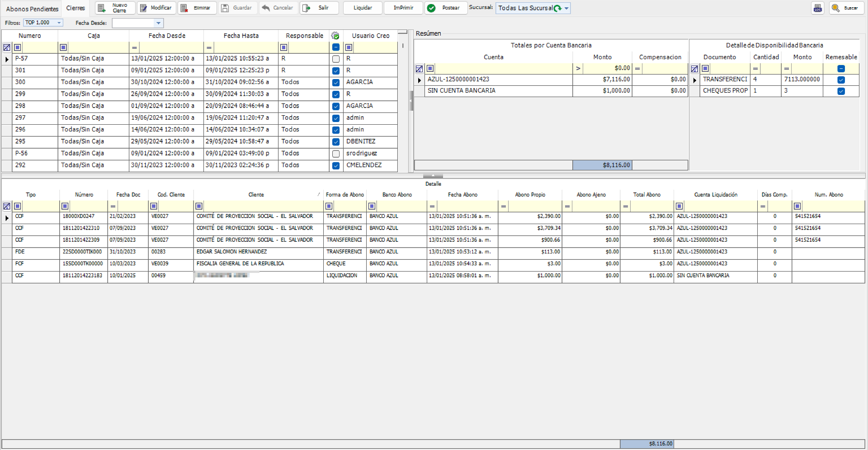Expand the Fecha Desde date dropdown
This screenshot has height=450, width=868.
[x=158, y=23]
